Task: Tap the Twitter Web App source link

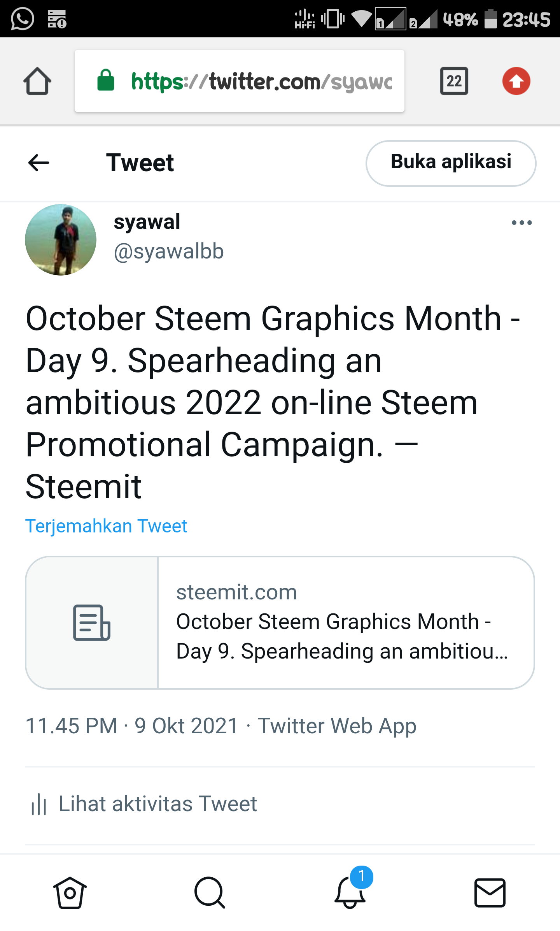Action: 337,726
